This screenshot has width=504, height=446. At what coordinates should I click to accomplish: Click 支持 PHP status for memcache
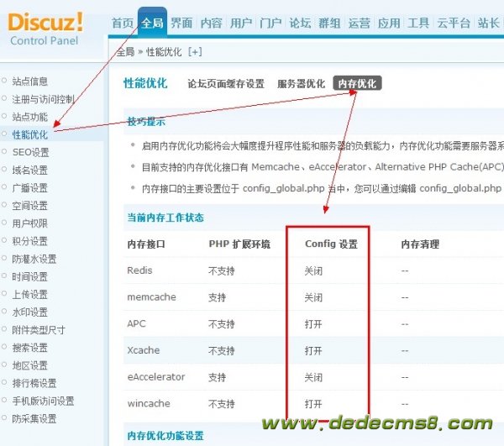pos(218,297)
